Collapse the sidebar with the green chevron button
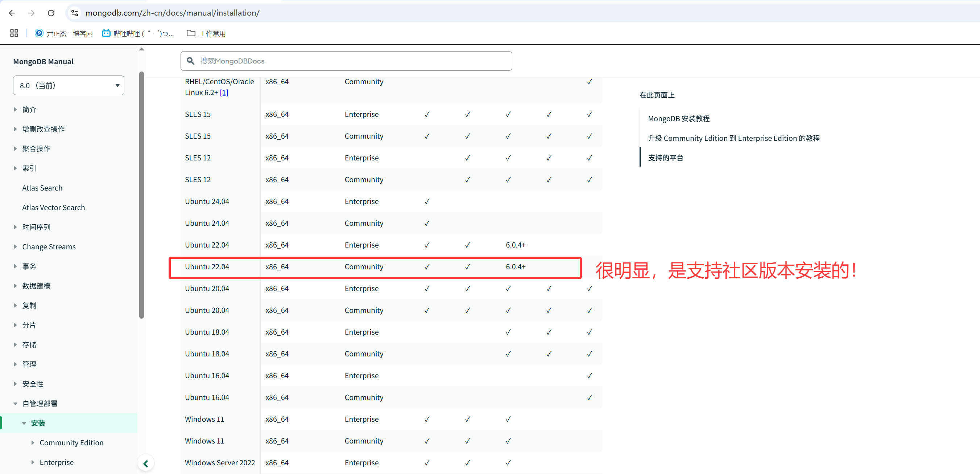 146,463
